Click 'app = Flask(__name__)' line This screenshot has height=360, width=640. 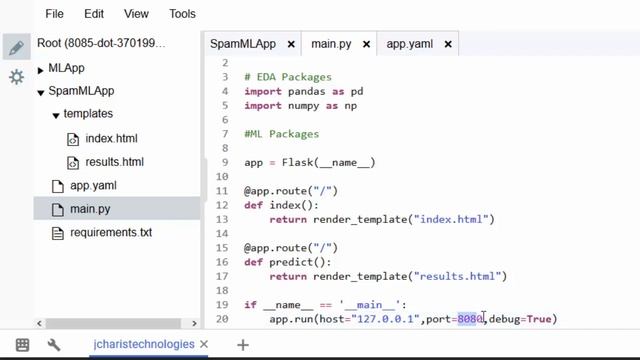309,163
